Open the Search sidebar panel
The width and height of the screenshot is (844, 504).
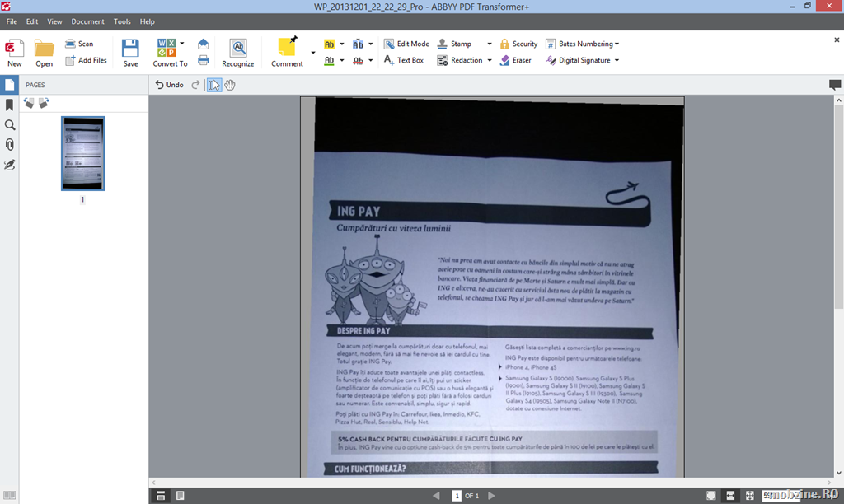click(9, 125)
